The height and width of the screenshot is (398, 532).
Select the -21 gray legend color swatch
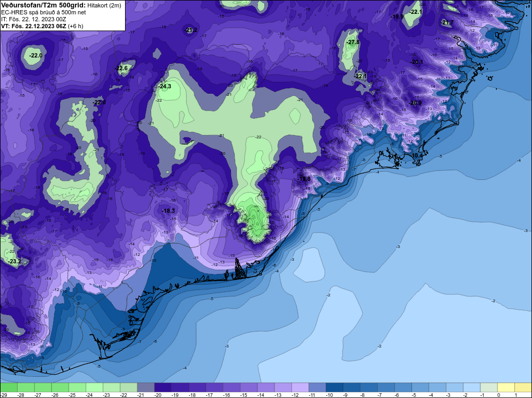tap(146, 387)
